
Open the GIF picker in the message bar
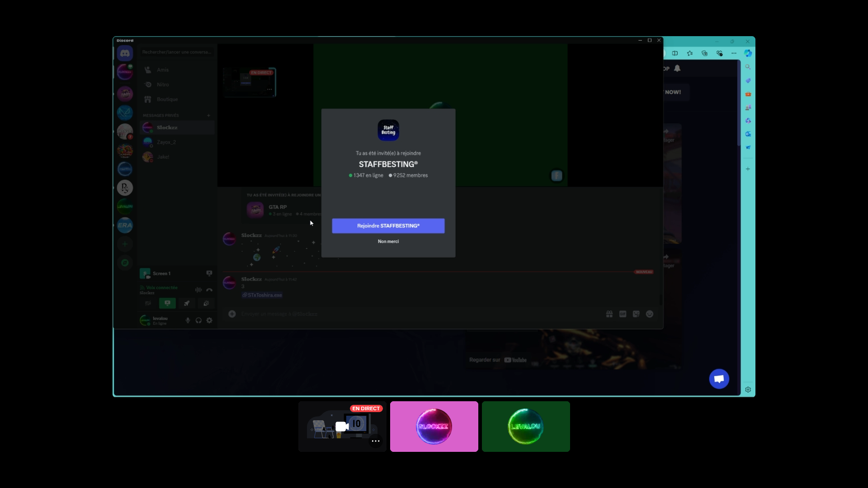[623, 314]
